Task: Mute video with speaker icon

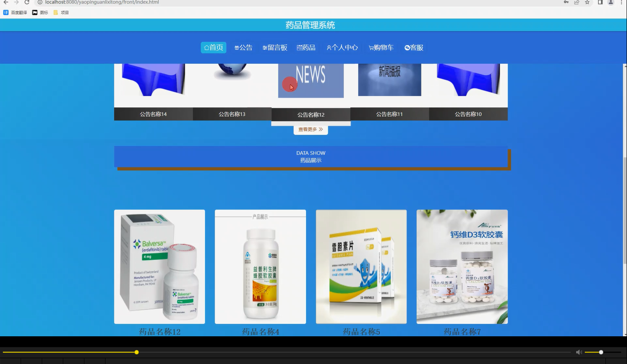Action: [x=579, y=352]
